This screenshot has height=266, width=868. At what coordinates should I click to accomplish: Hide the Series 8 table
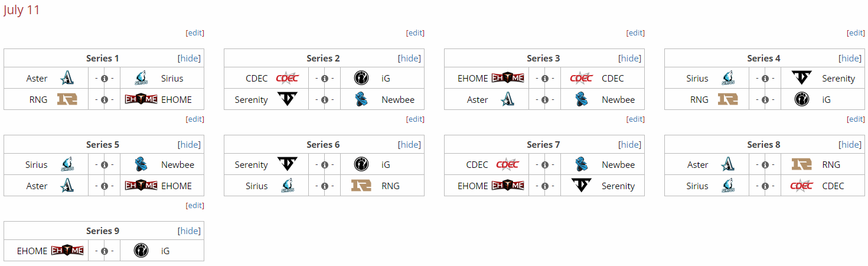(x=850, y=144)
